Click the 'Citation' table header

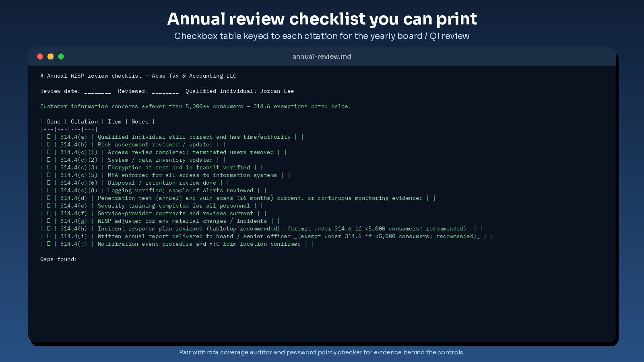[84, 121]
